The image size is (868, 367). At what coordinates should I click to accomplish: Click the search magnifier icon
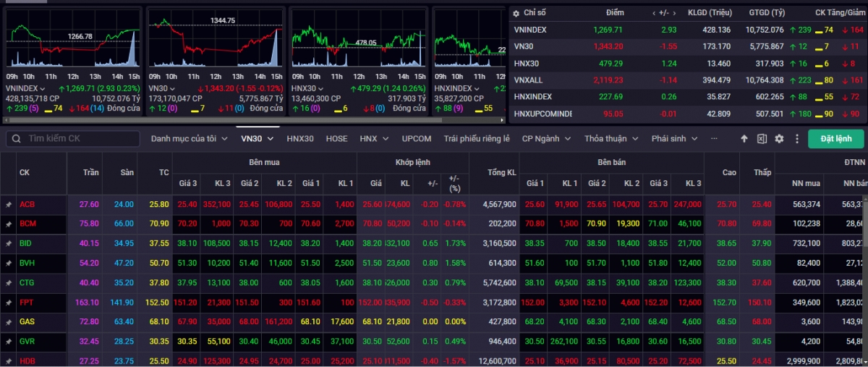click(x=17, y=138)
